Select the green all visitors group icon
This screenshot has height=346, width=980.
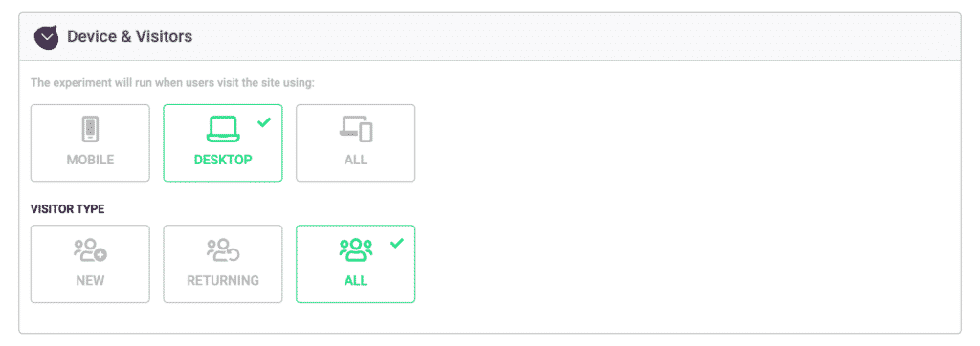pyautogui.click(x=356, y=249)
